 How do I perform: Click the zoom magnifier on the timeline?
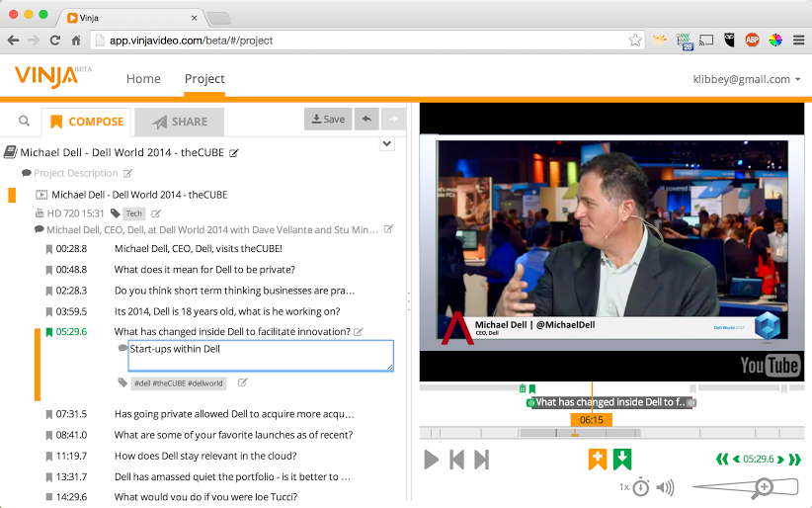coord(763,486)
